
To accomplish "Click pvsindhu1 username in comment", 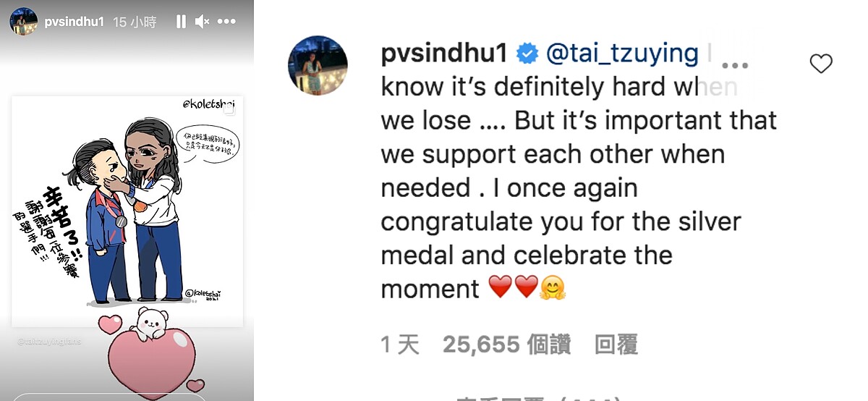I will coord(443,54).
